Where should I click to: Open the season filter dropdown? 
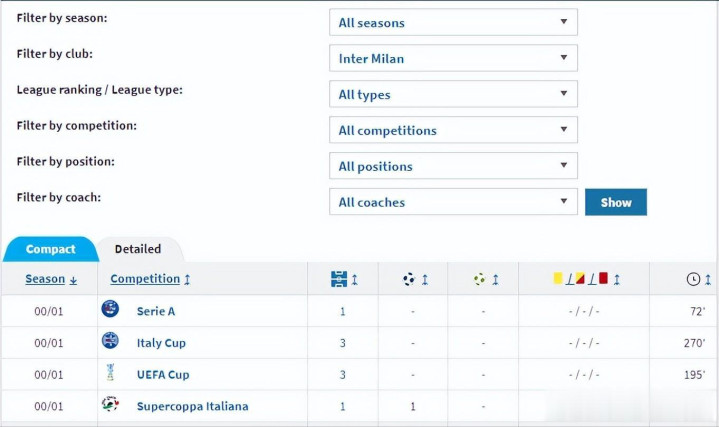453,22
